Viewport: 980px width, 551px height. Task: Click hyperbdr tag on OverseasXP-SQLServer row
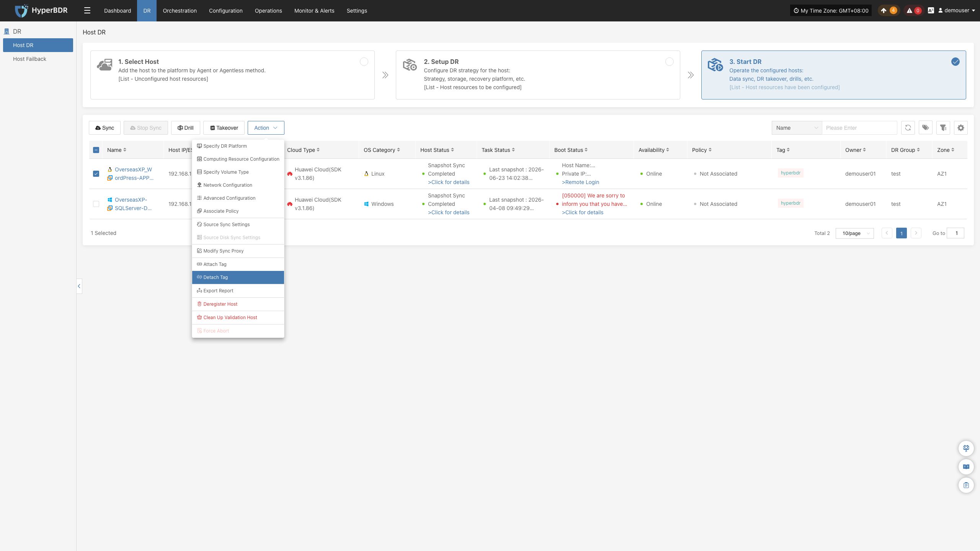pos(791,203)
